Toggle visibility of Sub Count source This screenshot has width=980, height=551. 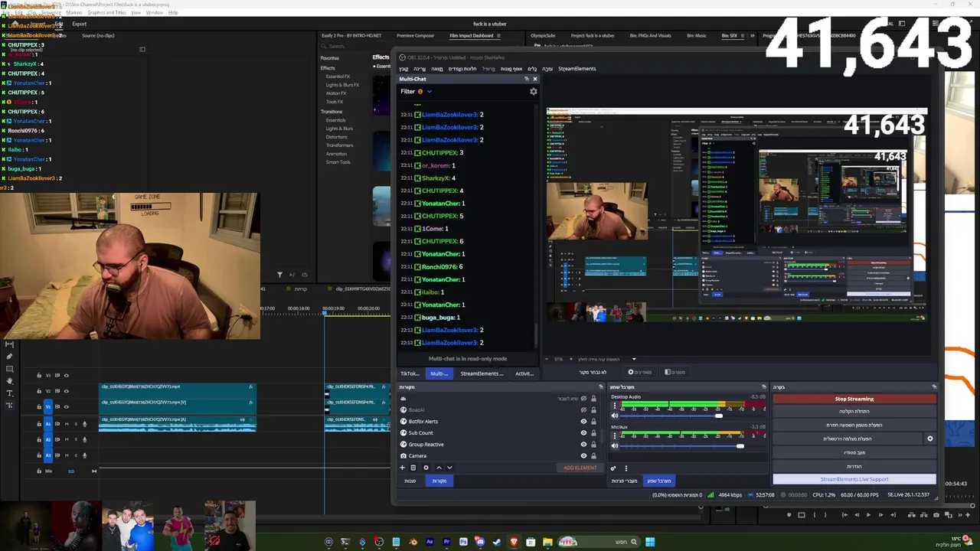coord(583,433)
